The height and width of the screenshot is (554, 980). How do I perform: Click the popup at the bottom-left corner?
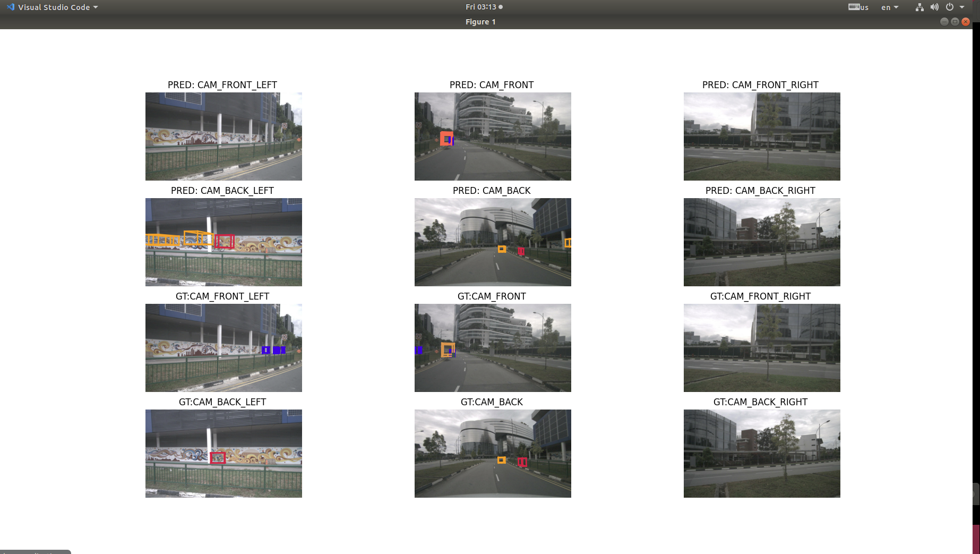33,552
